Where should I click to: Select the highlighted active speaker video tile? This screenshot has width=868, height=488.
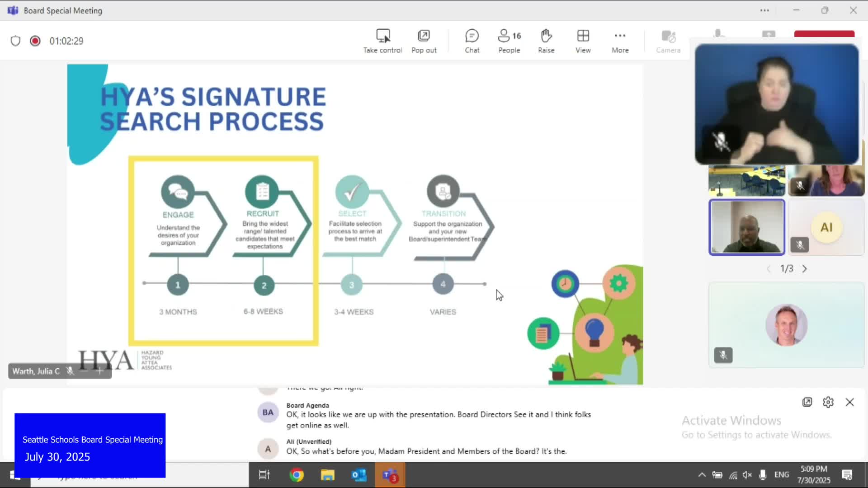click(747, 227)
